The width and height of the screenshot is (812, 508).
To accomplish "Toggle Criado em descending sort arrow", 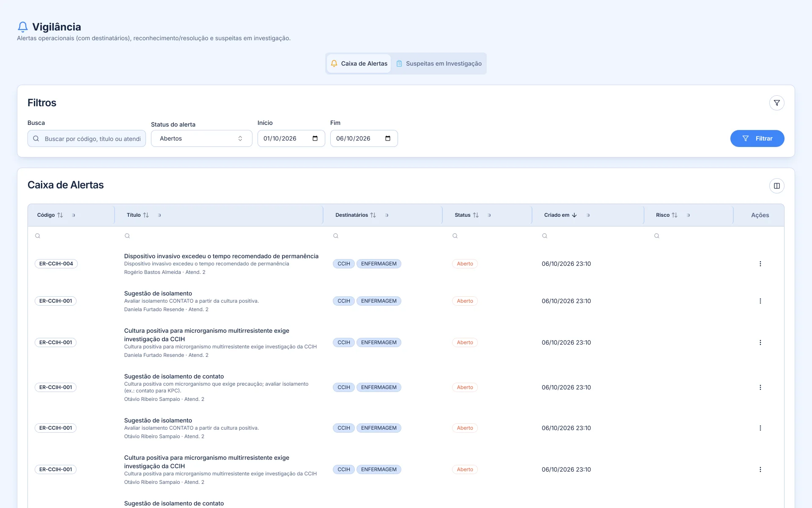I will [x=574, y=215].
